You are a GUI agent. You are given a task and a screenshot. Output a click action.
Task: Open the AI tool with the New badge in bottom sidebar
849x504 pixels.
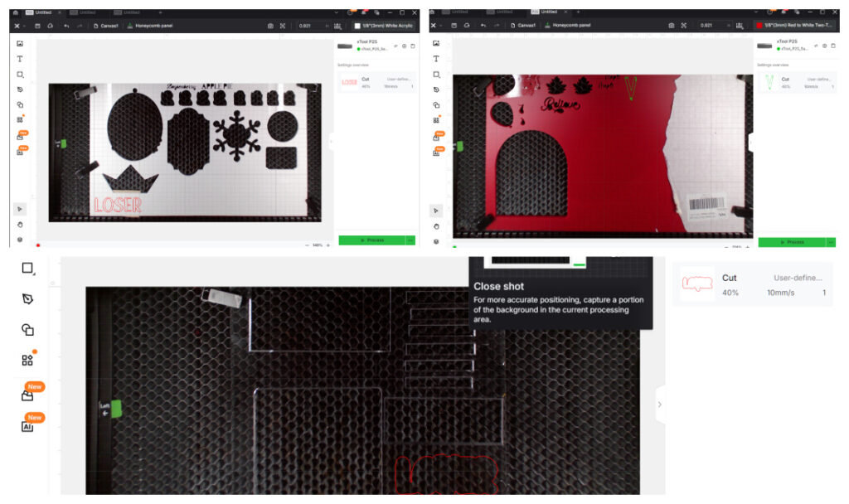coord(27,426)
